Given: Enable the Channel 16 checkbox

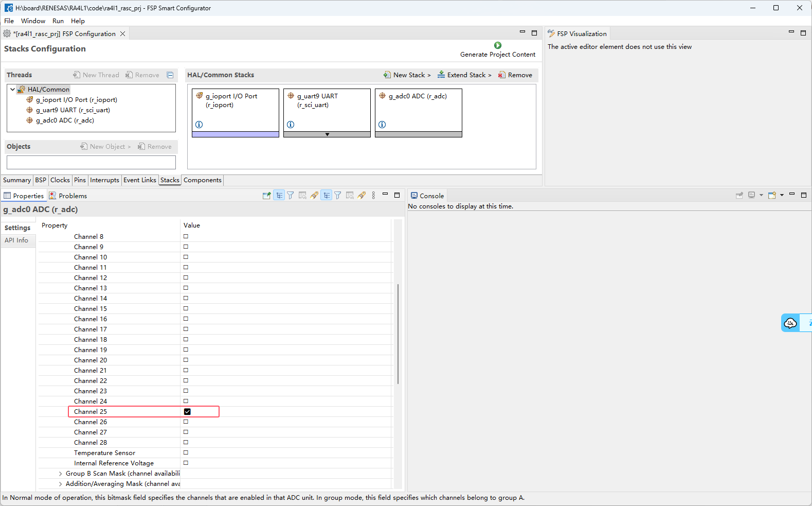Looking at the screenshot, I should (186, 319).
